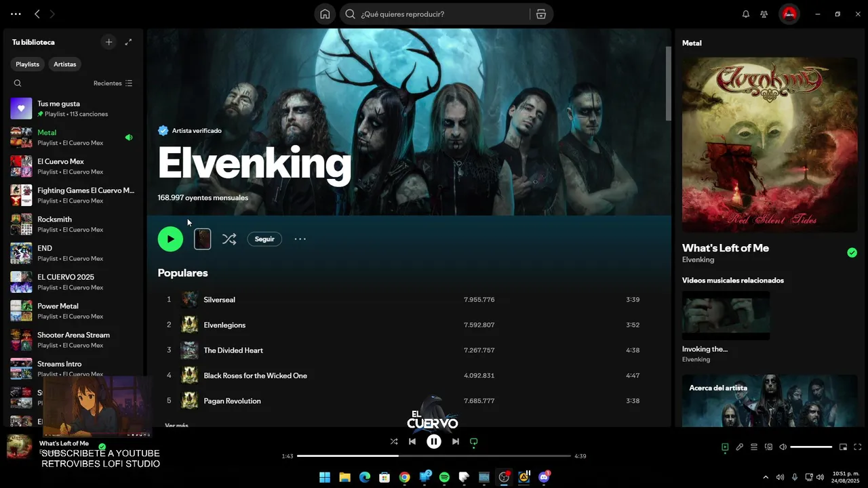
Task: Open the Browse icon in search bar
Action: 541,14
